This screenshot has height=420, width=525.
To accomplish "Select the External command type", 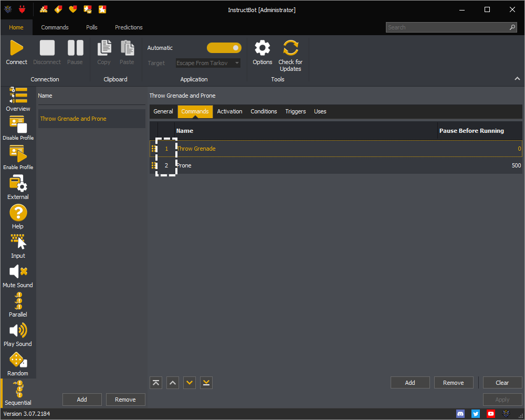I will point(18,187).
